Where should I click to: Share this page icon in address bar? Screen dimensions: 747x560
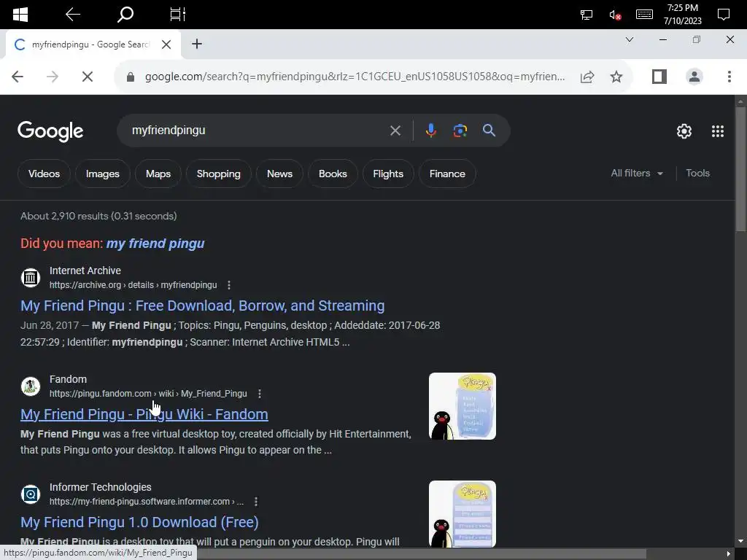point(587,77)
